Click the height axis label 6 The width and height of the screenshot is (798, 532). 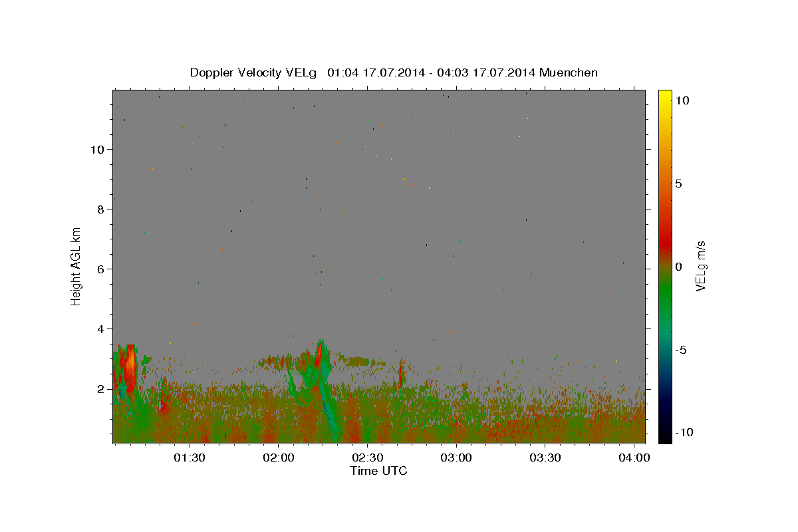[x=101, y=269]
